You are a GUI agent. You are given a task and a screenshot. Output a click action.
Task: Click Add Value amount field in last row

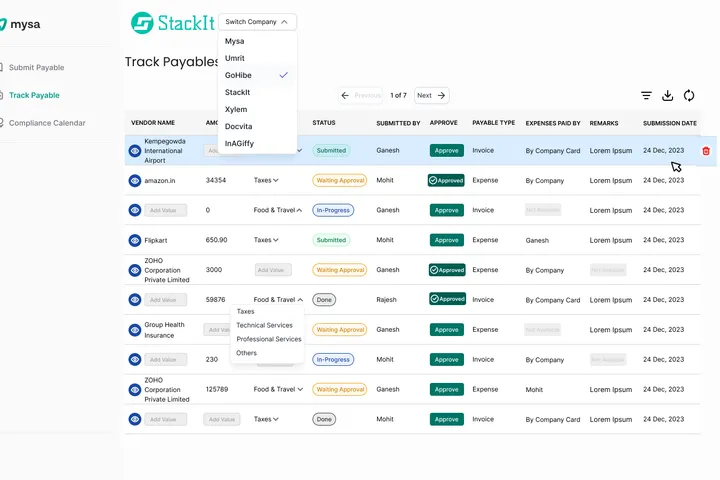tap(222, 419)
